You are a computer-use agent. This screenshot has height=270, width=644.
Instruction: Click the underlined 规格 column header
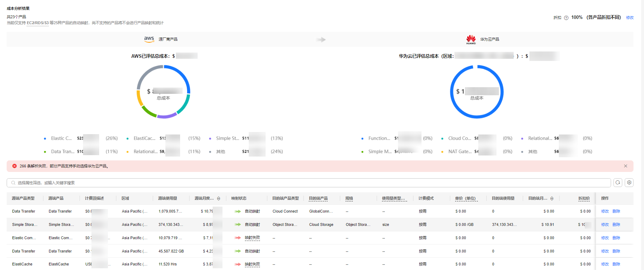[349, 198]
